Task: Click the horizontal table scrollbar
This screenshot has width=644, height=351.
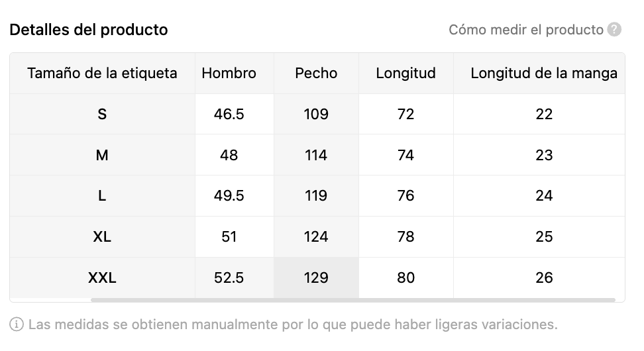Action: 352,300
